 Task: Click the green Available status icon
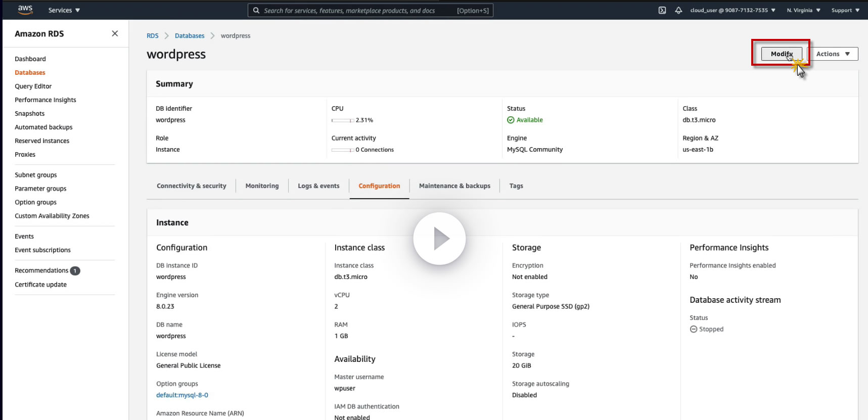tap(511, 120)
